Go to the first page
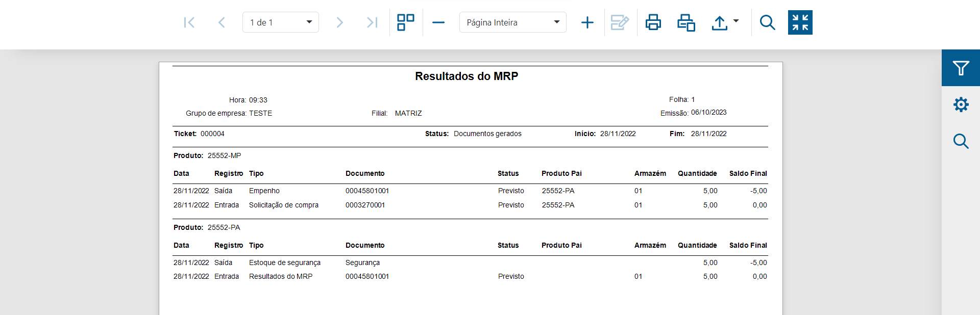Image resolution: width=980 pixels, height=315 pixels. (x=189, y=22)
